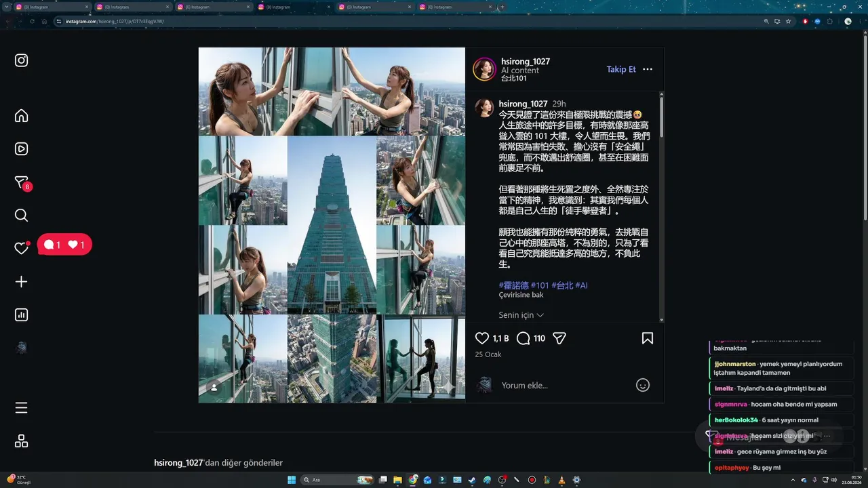
Task: Open post options three-dot menu
Action: (648, 69)
